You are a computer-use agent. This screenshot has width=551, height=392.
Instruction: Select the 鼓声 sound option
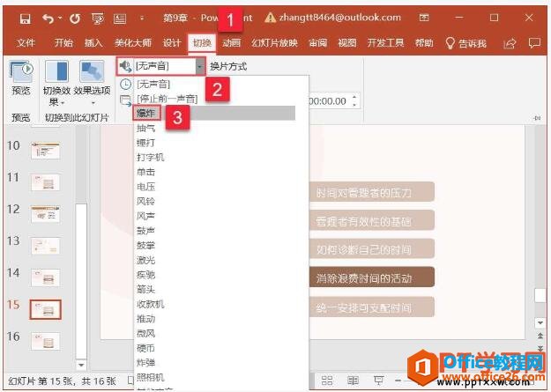tap(145, 231)
